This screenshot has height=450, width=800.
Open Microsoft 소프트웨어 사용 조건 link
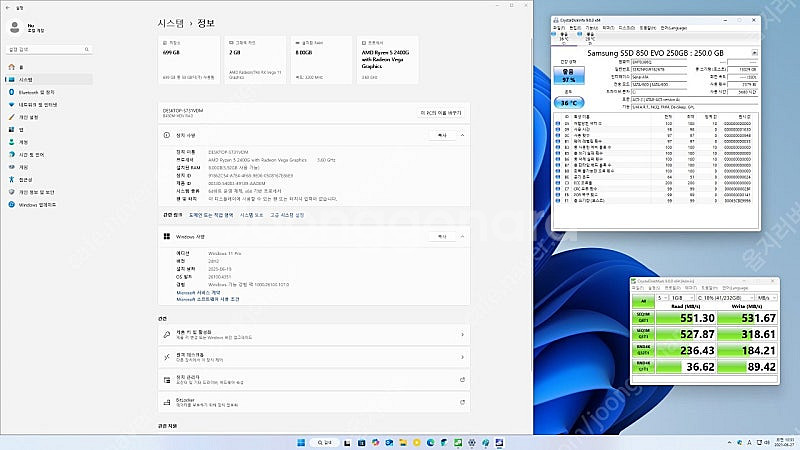[x=208, y=299]
